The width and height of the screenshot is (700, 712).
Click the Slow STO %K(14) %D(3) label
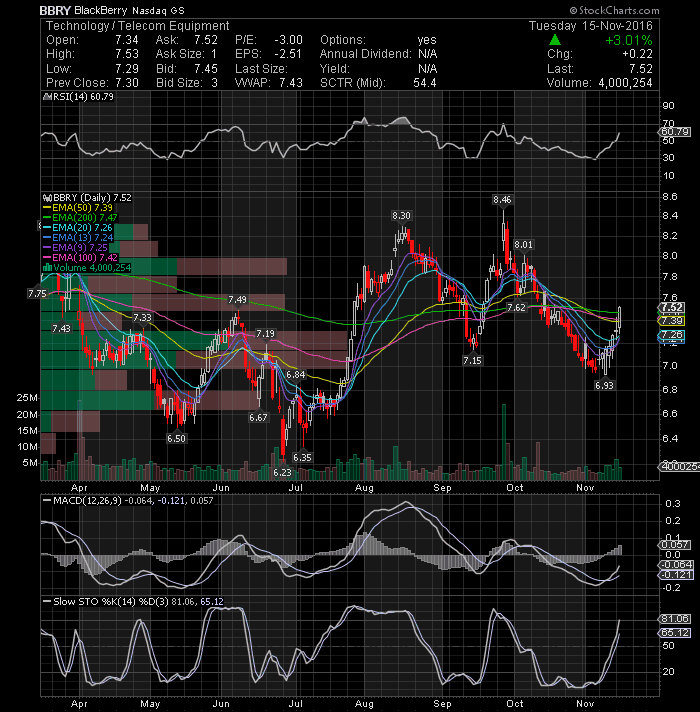[111, 602]
